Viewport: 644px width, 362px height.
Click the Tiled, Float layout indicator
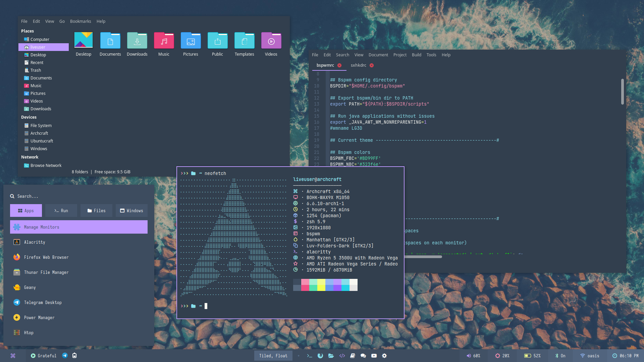click(273, 356)
